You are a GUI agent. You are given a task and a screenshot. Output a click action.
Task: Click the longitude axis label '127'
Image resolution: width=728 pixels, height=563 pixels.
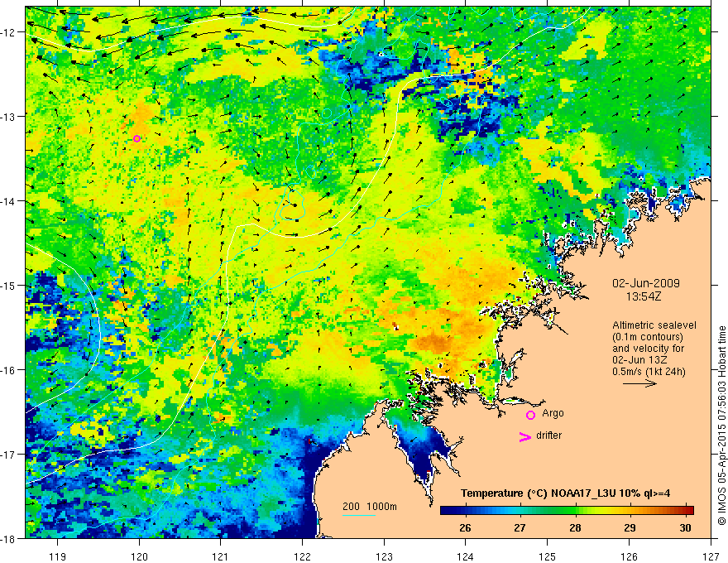pos(711,556)
